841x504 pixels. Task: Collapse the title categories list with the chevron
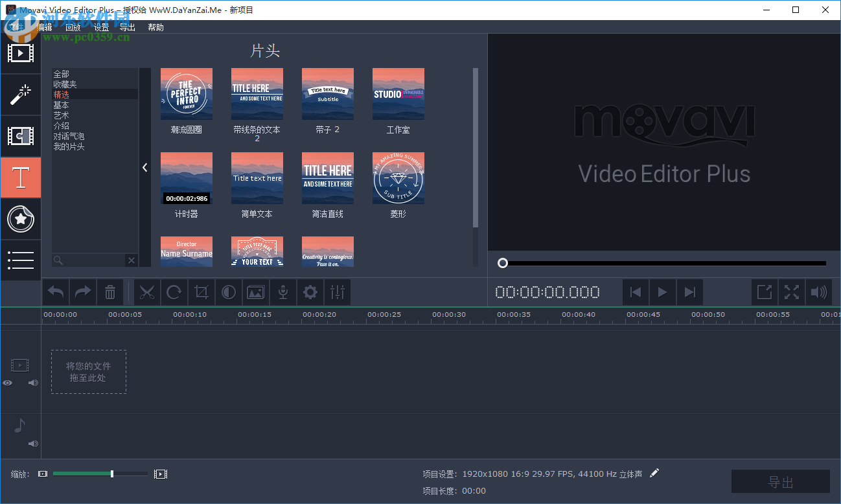point(144,166)
